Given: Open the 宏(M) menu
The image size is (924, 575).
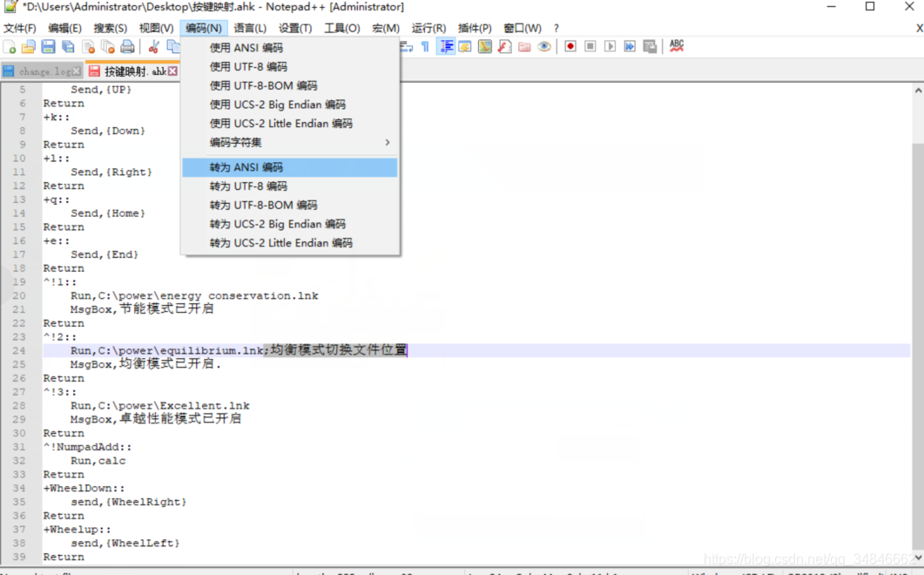Looking at the screenshot, I should [x=386, y=28].
